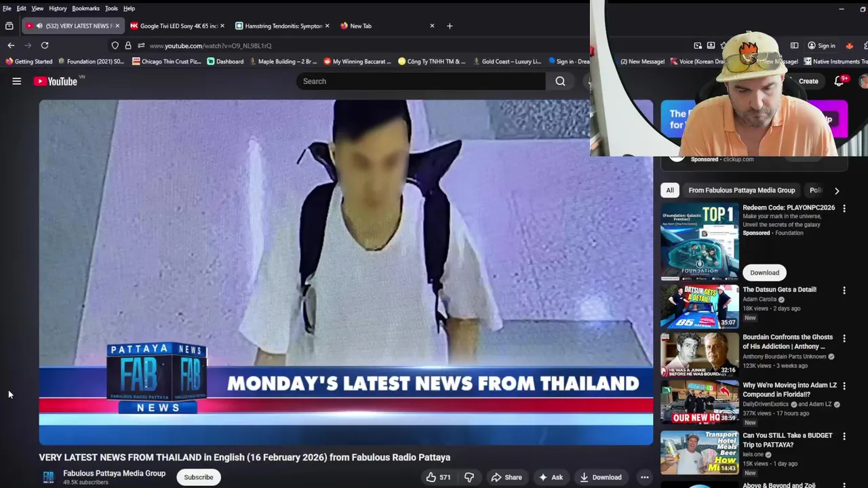
Task: Open the Help menu
Action: tap(129, 8)
